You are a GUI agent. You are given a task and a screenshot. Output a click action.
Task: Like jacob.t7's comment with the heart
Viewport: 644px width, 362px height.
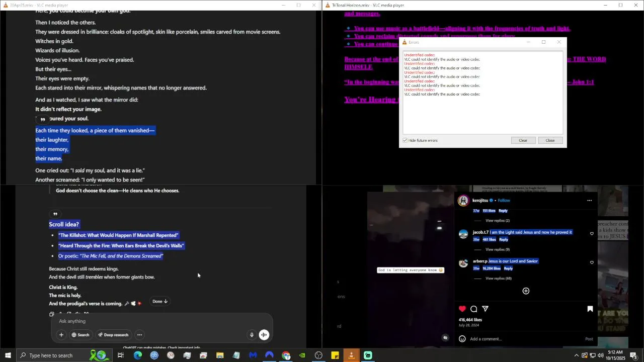coord(592,233)
